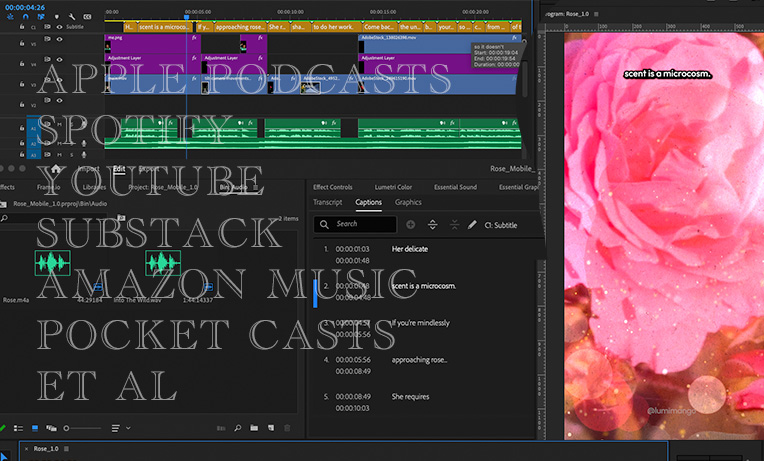Switch project bin to list view
Screen dimensions: 764x461
click(19, 428)
